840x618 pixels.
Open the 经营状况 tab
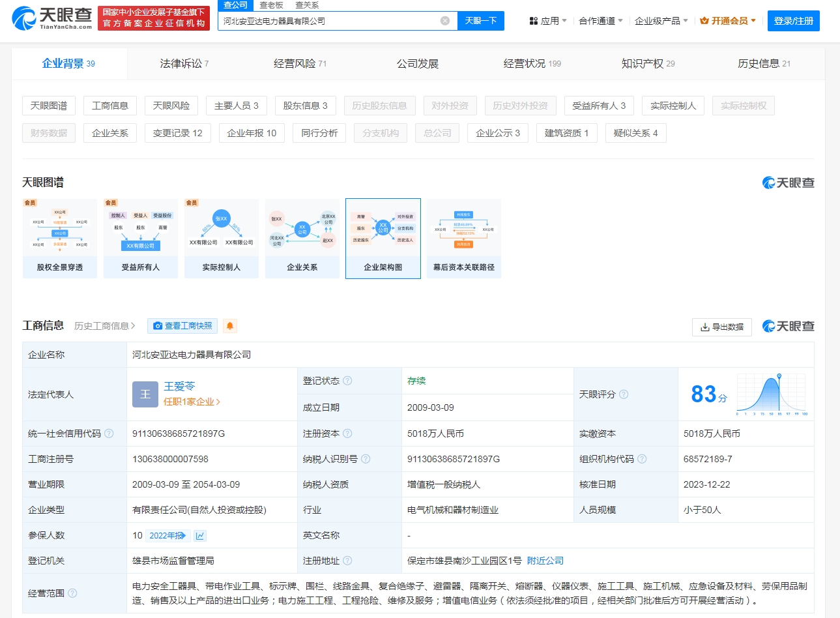pyautogui.click(x=532, y=64)
